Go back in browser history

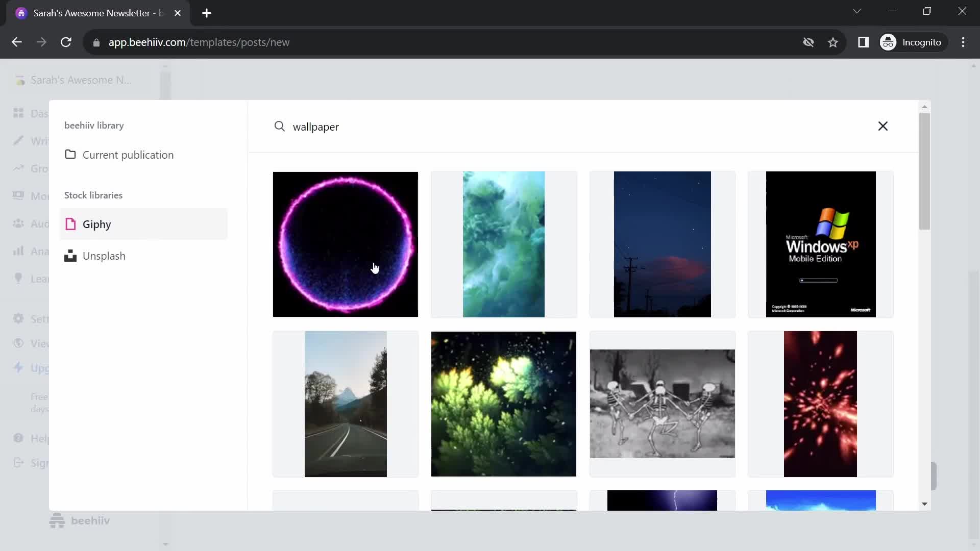pyautogui.click(x=17, y=42)
